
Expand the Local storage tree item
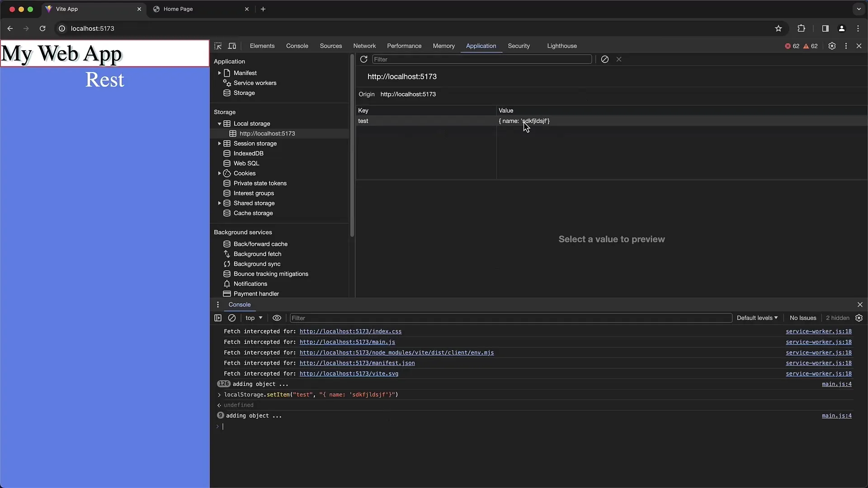pyautogui.click(x=219, y=123)
